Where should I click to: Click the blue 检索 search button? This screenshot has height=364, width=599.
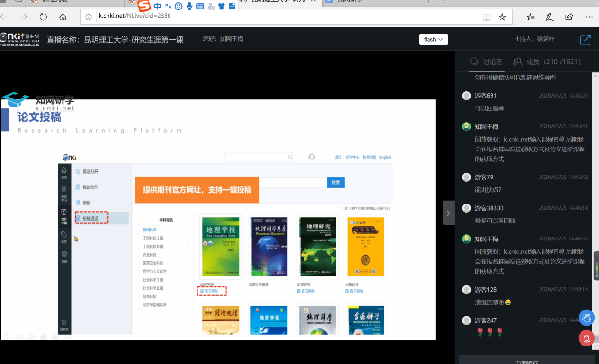[x=336, y=183]
